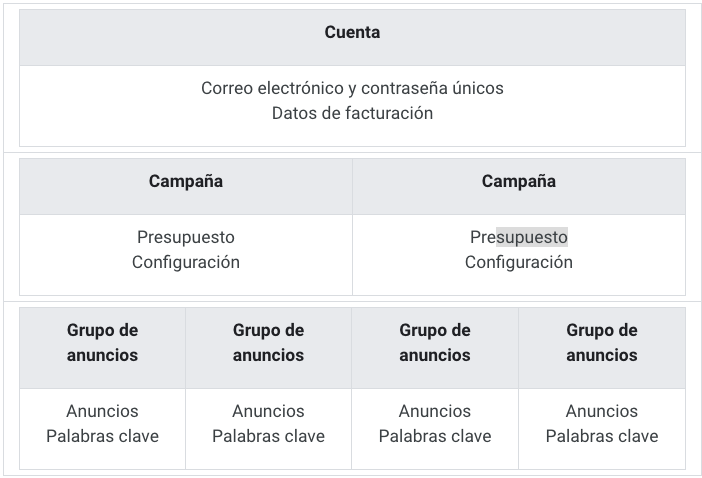The height and width of the screenshot is (478, 702).
Task: Click Configuración under the second Campaña
Action: pos(519,262)
